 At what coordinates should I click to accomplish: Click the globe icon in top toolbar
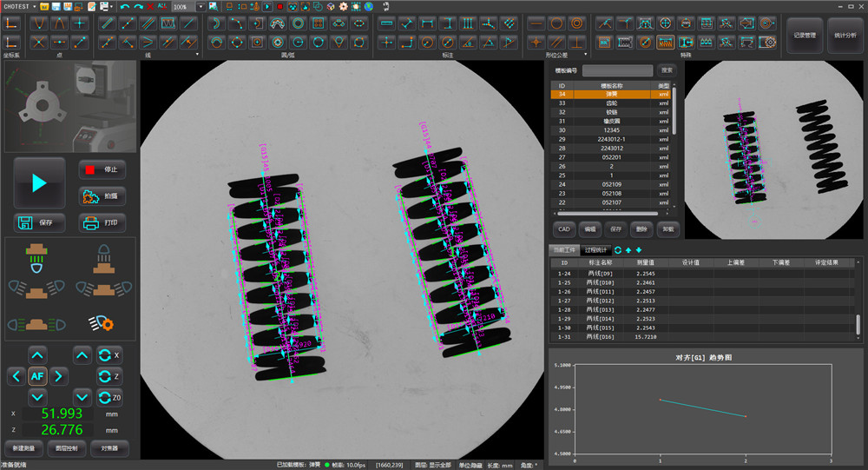coord(369,6)
